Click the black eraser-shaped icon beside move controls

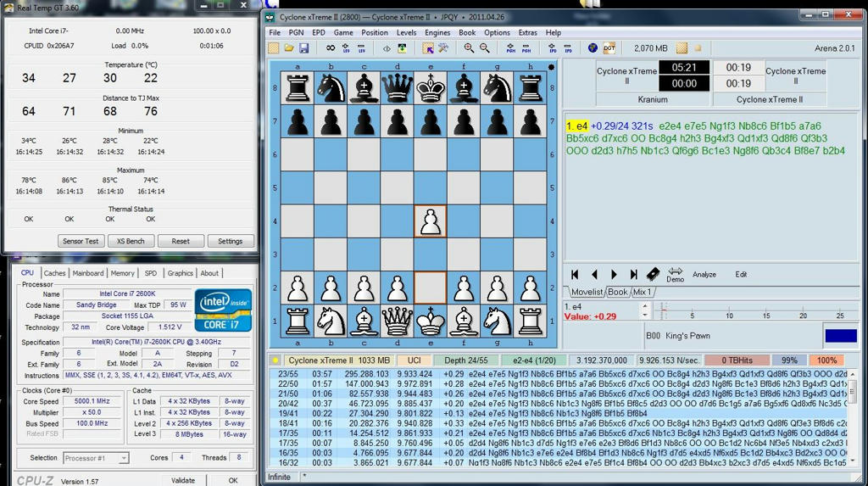click(x=653, y=274)
